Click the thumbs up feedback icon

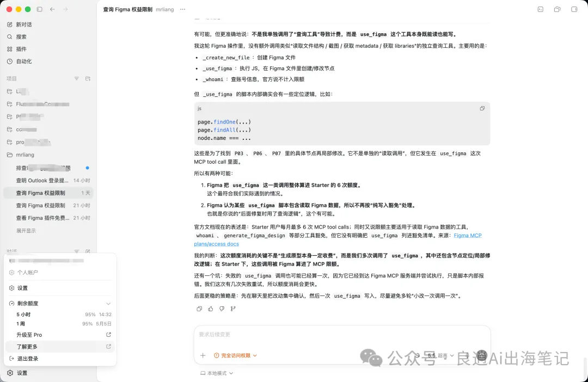(210, 309)
